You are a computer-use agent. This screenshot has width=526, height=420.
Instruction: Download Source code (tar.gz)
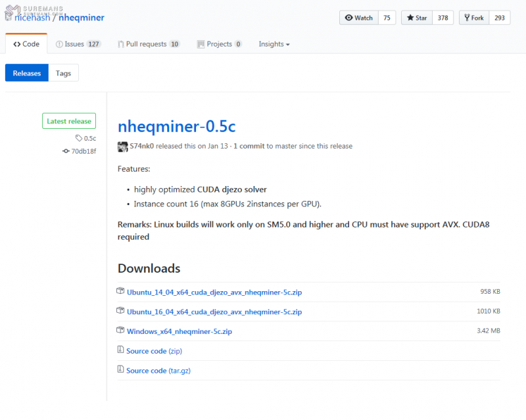pyautogui.click(x=158, y=371)
